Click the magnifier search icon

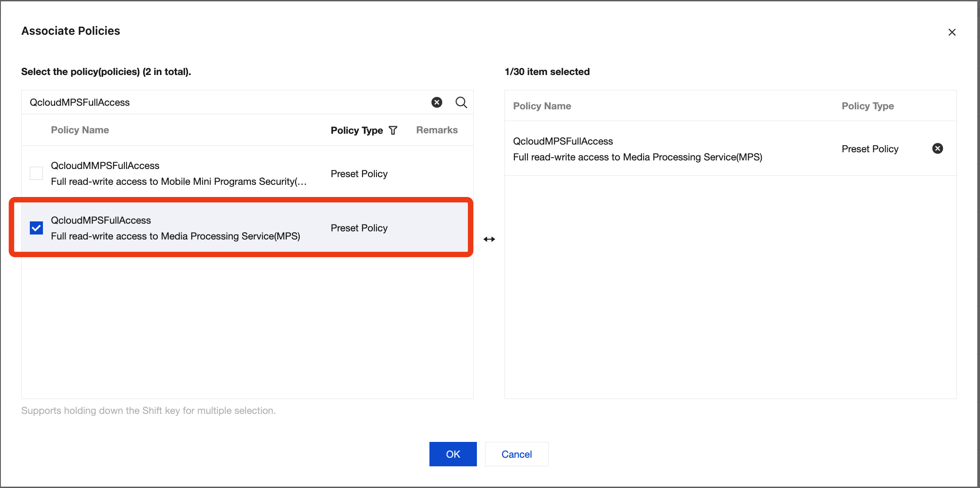(x=461, y=103)
